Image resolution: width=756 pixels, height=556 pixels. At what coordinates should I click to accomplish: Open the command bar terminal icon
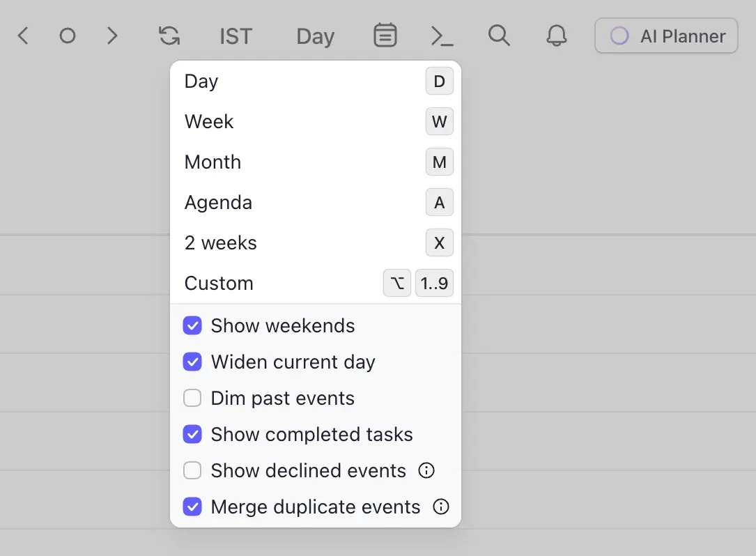coord(442,36)
